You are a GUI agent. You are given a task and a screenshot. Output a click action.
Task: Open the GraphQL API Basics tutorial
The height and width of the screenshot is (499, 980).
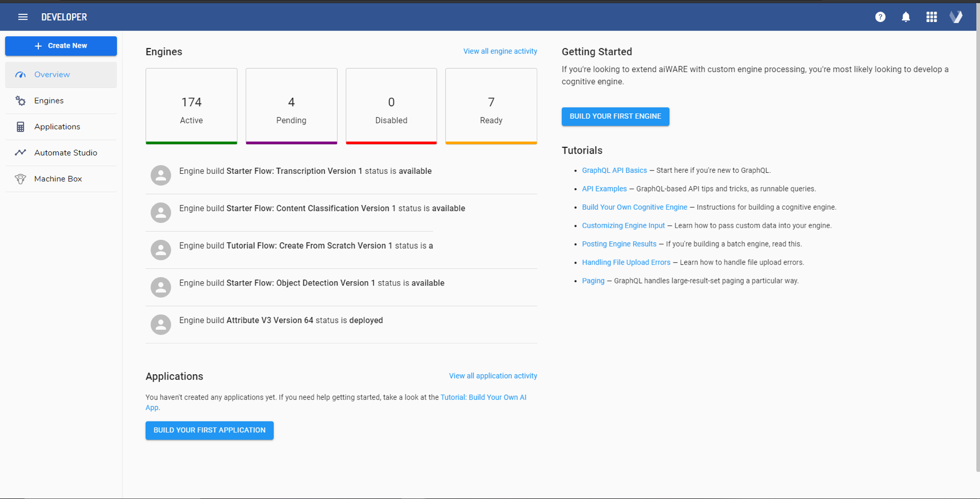pyautogui.click(x=614, y=170)
